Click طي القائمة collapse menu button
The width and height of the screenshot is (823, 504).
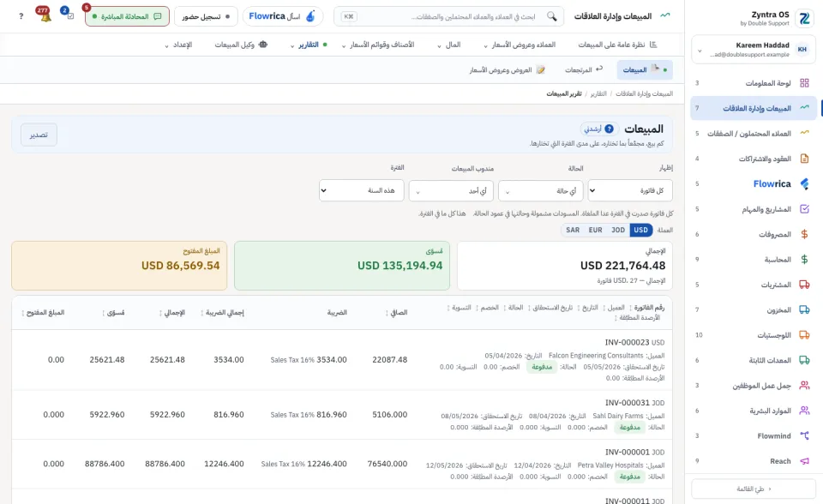pyautogui.click(x=754, y=489)
